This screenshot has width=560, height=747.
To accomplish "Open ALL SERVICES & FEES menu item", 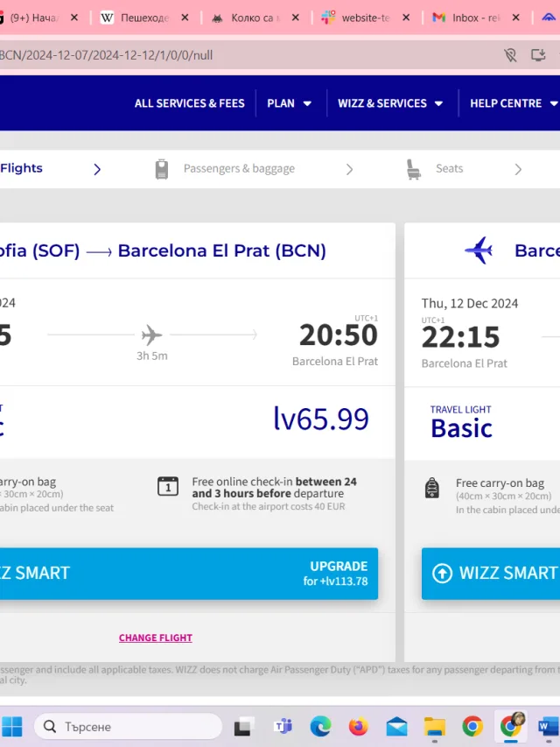I will tap(190, 103).
